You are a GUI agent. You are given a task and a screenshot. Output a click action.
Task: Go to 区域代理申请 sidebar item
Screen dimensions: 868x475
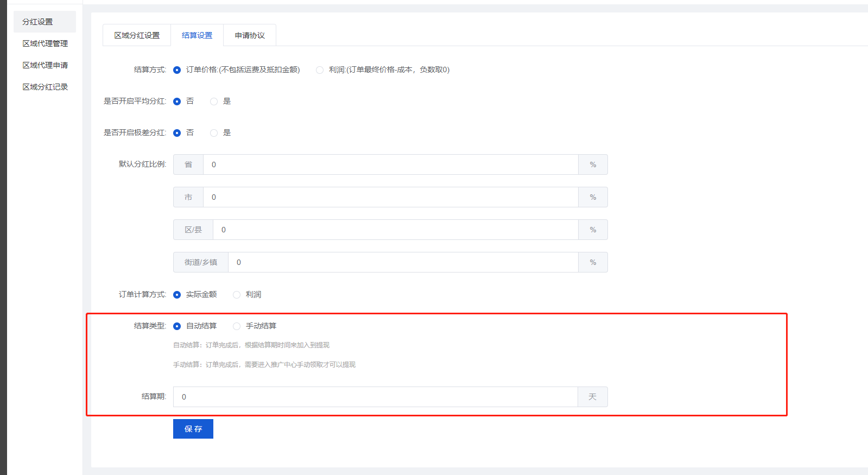click(x=45, y=65)
